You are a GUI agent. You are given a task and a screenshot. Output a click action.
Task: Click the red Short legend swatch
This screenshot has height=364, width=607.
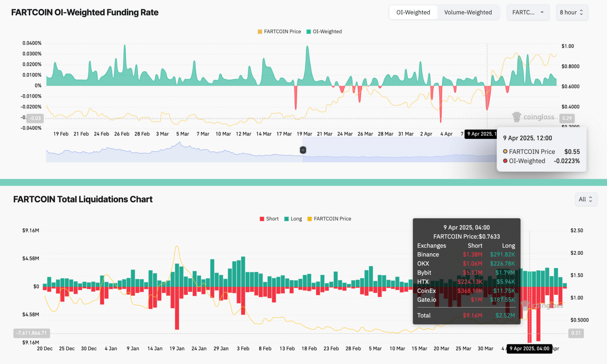(262, 219)
